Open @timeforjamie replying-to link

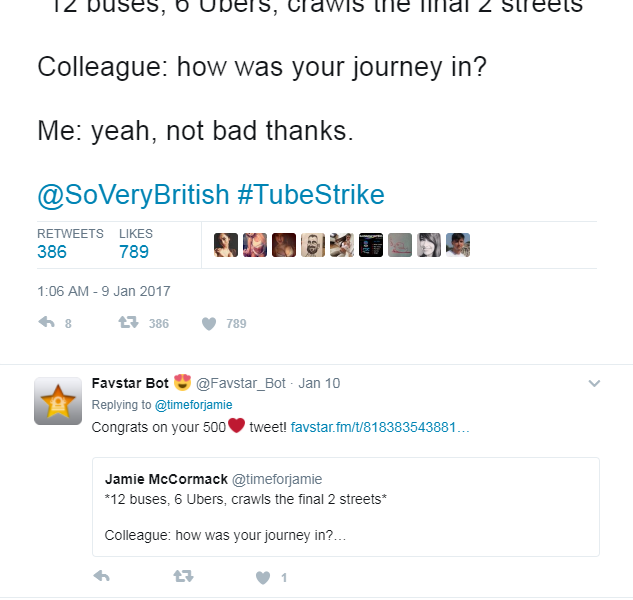(193, 405)
